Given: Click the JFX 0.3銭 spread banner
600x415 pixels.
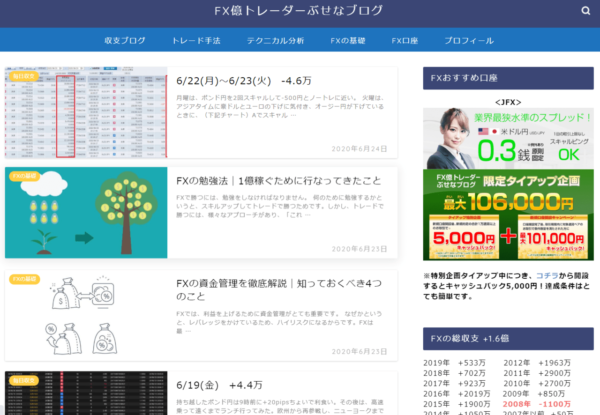Looking at the screenshot, I should click(x=509, y=131).
